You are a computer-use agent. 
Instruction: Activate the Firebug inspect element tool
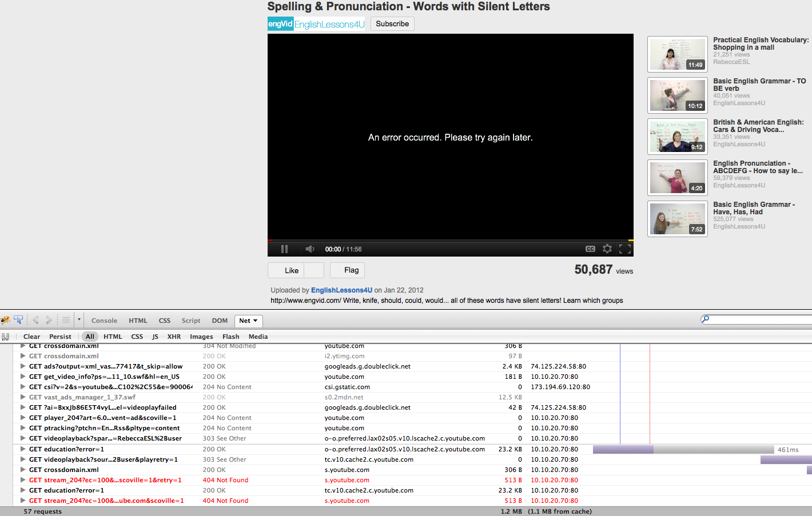[x=18, y=320]
